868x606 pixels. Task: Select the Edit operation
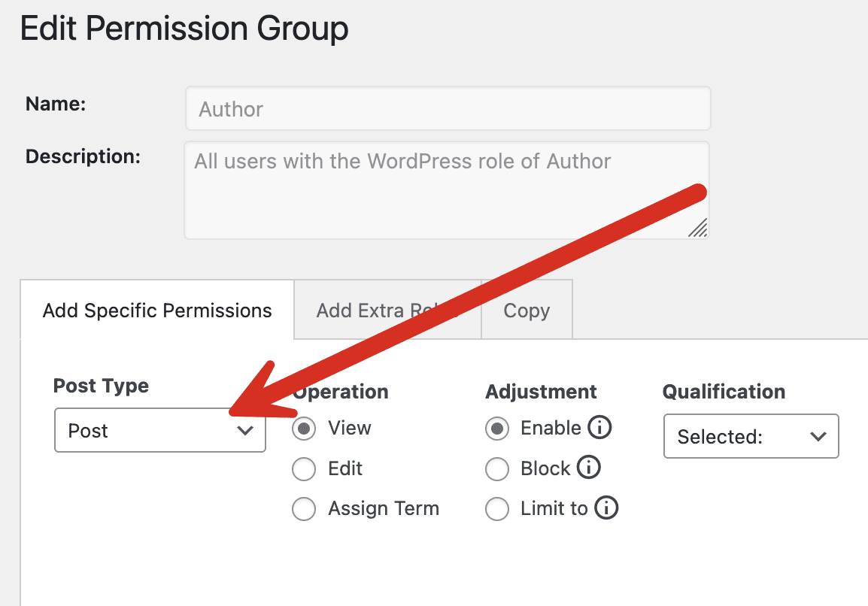pyautogui.click(x=304, y=468)
